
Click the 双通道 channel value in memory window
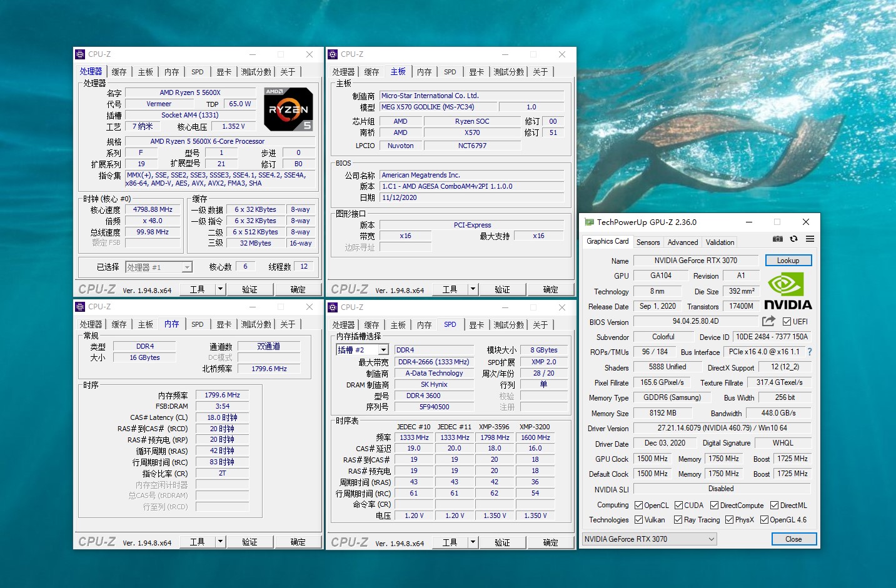pyautogui.click(x=269, y=346)
